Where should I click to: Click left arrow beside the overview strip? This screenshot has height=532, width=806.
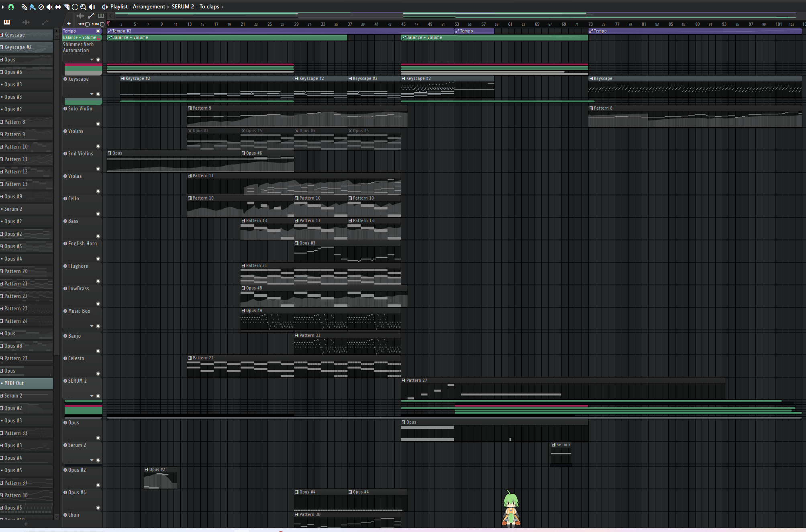[110, 16]
